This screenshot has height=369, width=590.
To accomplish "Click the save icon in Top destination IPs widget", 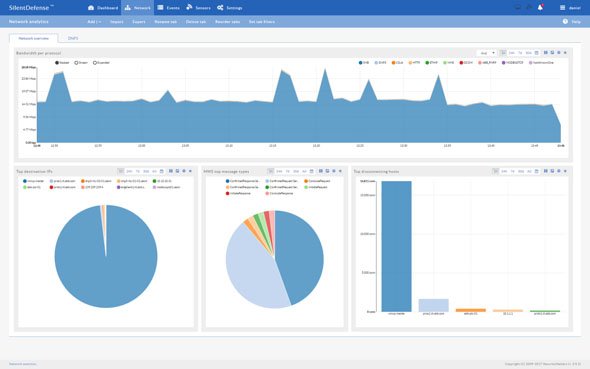I will pyautogui.click(x=178, y=171).
